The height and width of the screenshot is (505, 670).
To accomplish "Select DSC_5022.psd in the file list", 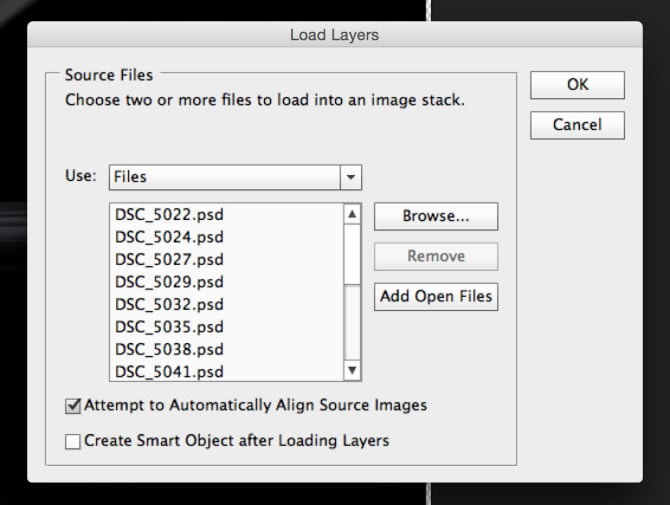I will pos(169,214).
